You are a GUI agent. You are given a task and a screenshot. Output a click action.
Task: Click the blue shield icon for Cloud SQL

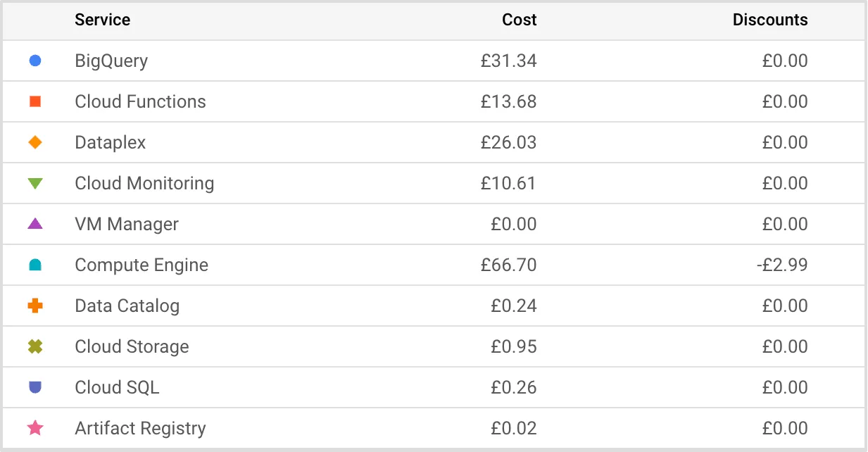[x=35, y=387]
